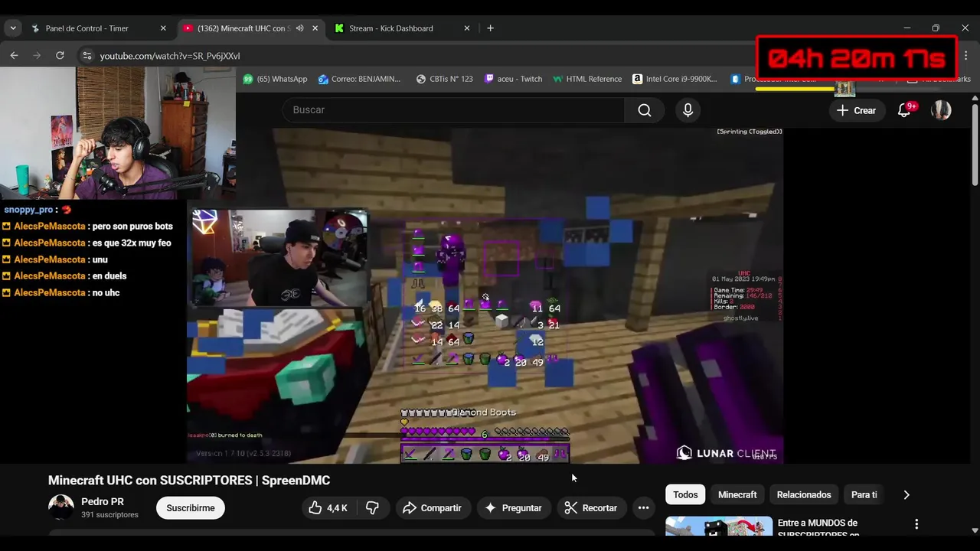980x551 pixels.
Task: Clip the video with Recortar
Action: 591,507
